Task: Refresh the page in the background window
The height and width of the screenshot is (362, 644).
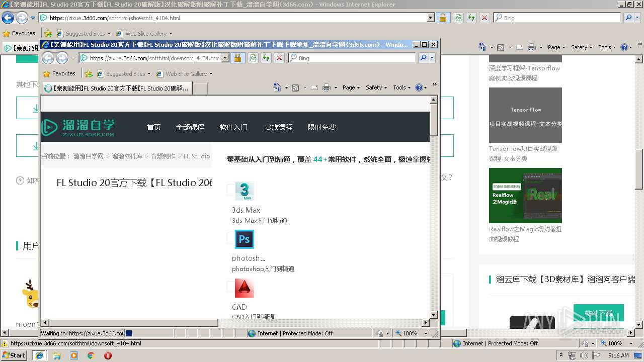Action: tap(471, 18)
